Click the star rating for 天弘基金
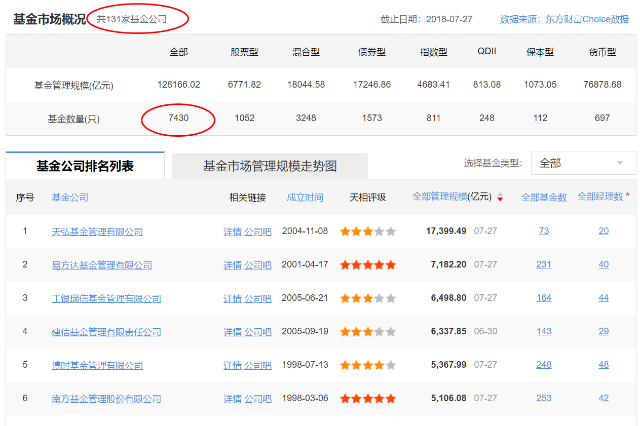640x426 pixels. (x=368, y=232)
